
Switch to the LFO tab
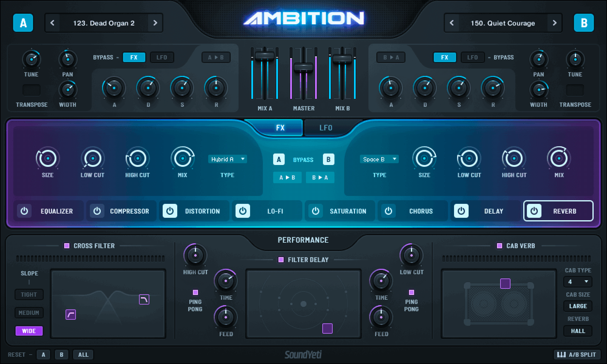[x=326, y=128]
